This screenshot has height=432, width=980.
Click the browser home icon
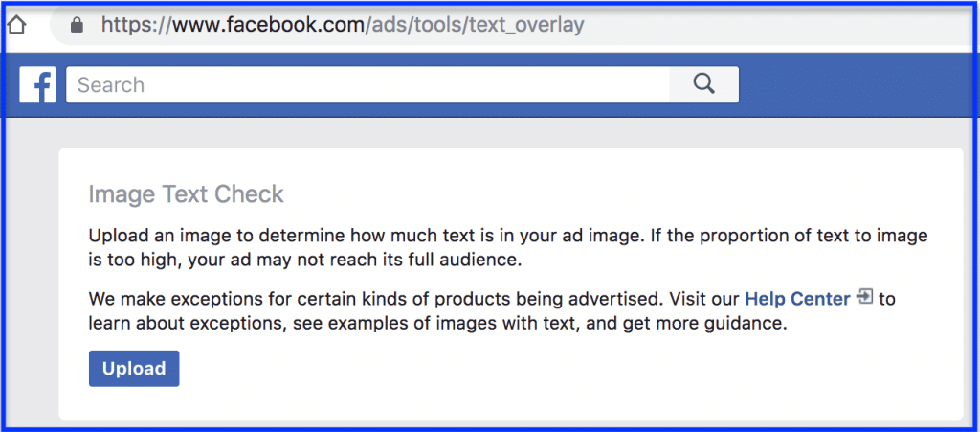(15, 26)
